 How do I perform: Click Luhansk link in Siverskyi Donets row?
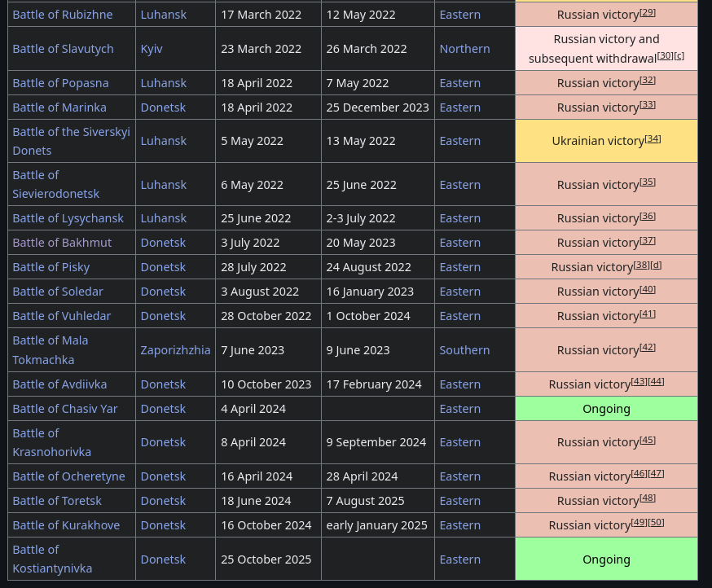click(x=164, y=141)
